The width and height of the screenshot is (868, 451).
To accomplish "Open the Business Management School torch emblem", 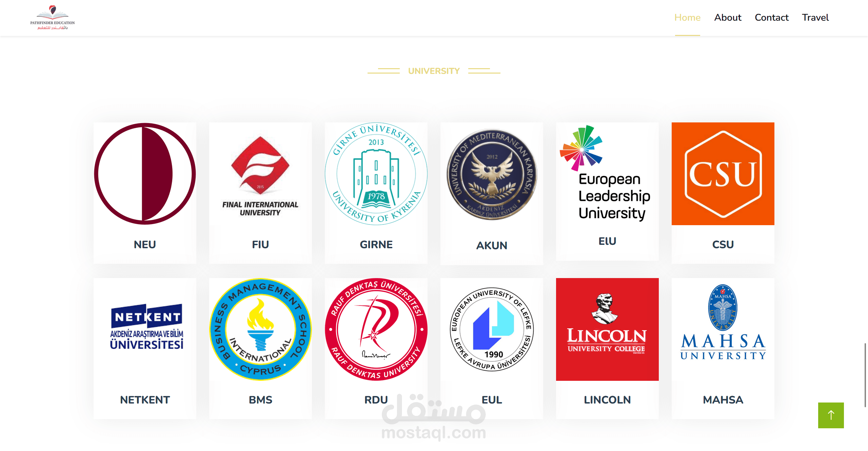I will pos(260,329).
